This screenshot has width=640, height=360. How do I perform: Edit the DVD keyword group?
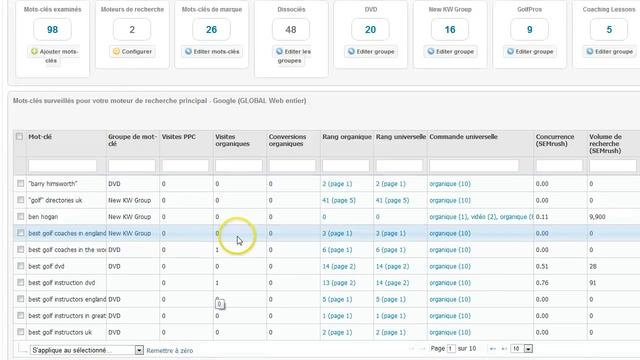pyautogui.click(x=371, y=51)
